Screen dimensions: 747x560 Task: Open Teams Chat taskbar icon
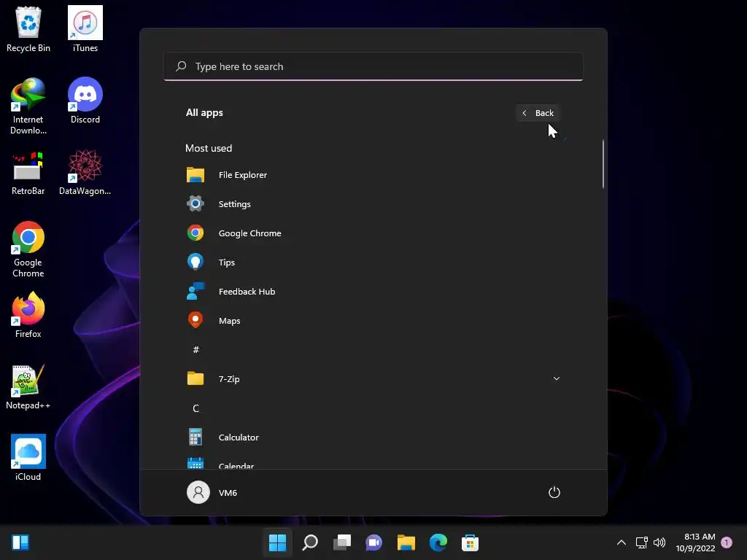[374, 542]
